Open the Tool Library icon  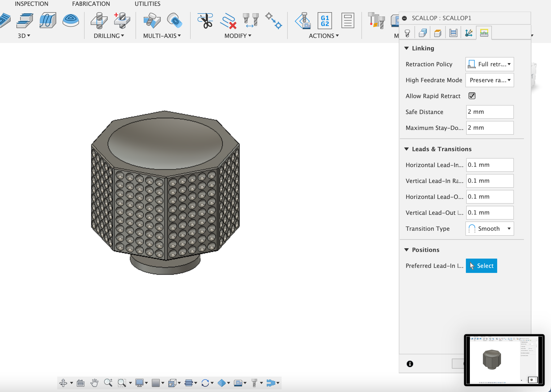(x=376, y=20)
